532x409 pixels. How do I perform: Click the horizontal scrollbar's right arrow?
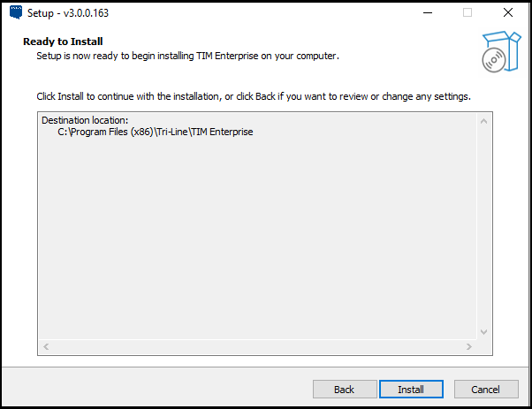pyautogui.click(x=468, y=346)
